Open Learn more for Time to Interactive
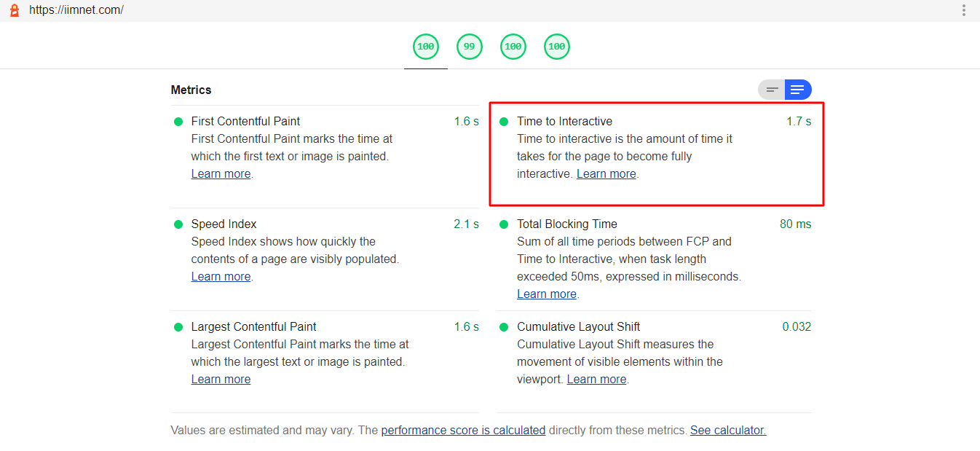980x451 pixels. click(x=606, y=174)
